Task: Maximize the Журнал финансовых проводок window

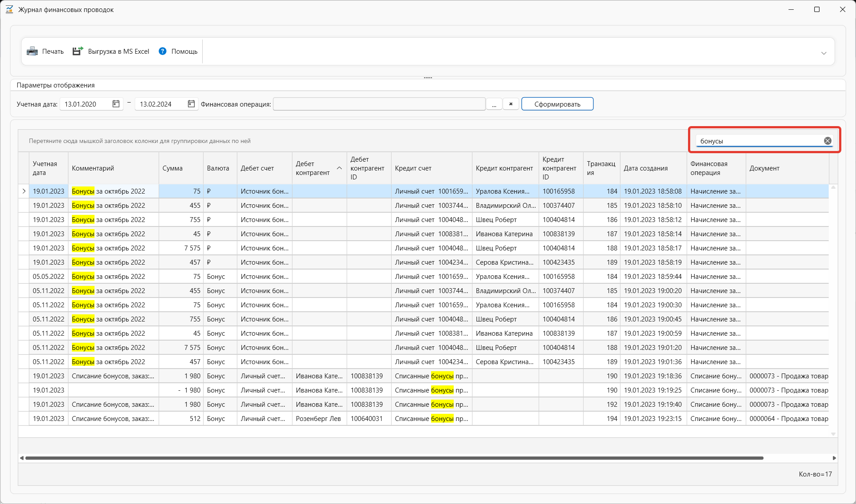Action: click(x=817, y=9)
